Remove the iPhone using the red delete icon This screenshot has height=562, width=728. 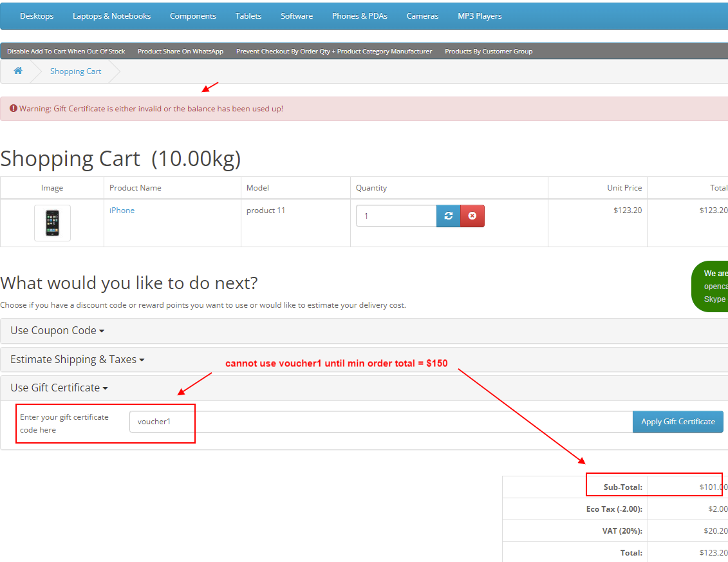[472, 216]
